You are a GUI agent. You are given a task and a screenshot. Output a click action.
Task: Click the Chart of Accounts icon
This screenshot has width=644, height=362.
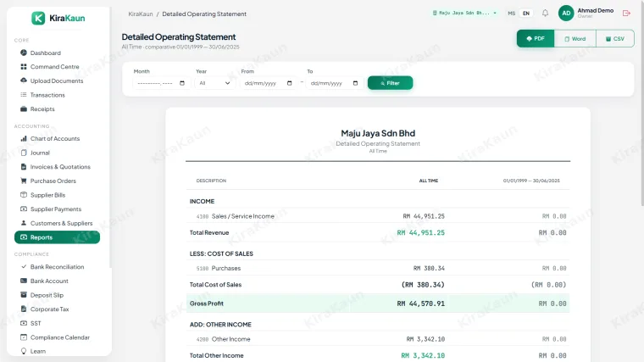[x=24, y=138]
